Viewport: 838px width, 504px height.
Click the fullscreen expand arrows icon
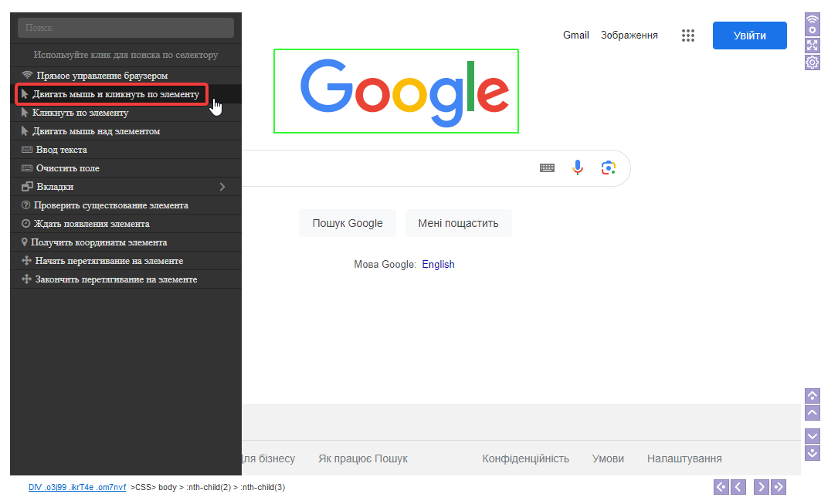(x=812, y=46)
